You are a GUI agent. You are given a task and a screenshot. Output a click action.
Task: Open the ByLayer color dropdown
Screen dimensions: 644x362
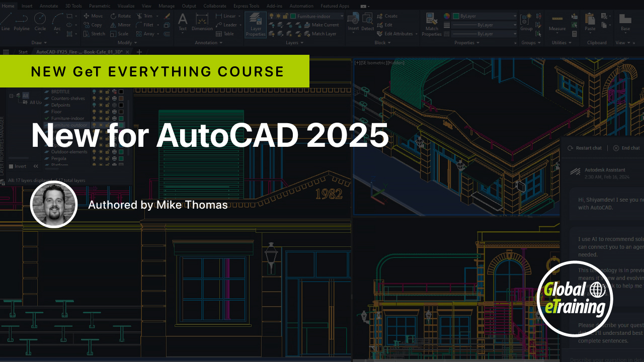click(514, 16)
